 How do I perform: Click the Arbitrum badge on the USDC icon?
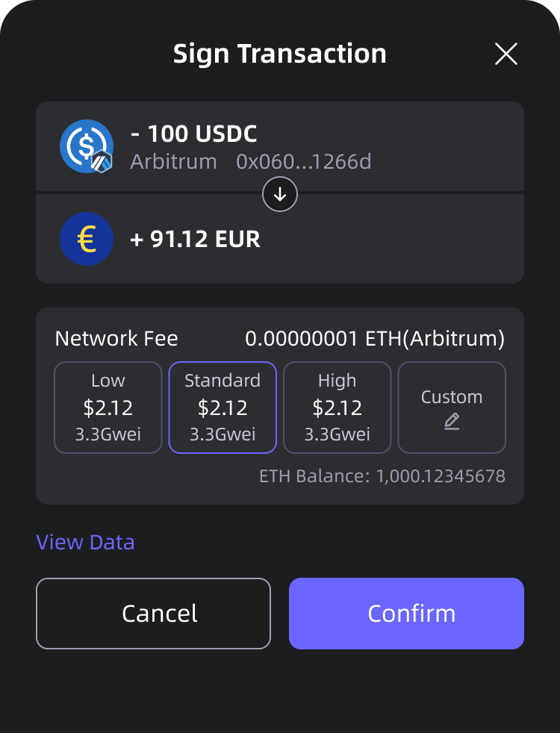pyautogui.click(x=102, y=161)
